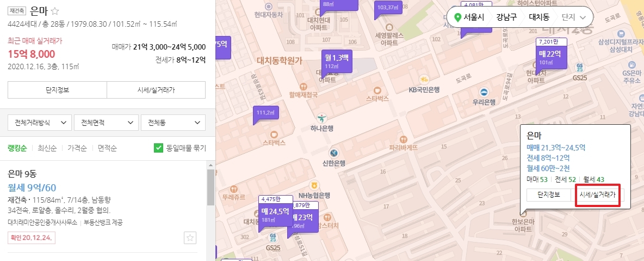Click NH농협은행 map icon

click(x=314, y=184)
